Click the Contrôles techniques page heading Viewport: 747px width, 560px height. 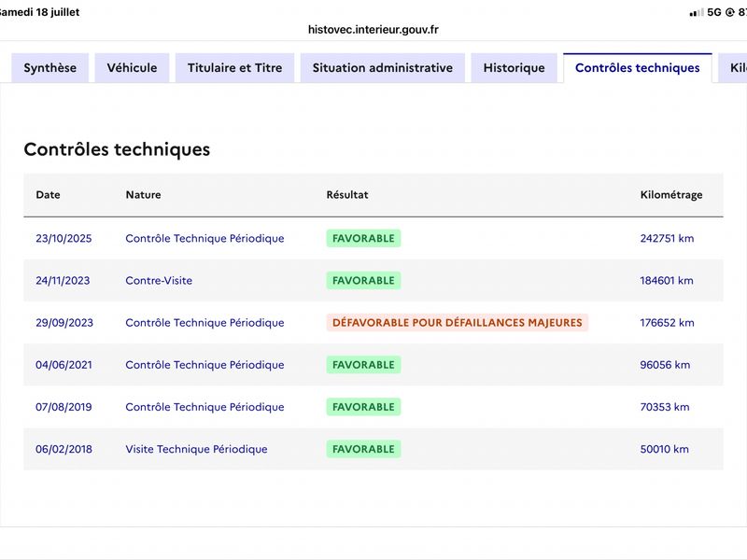click(x=118, y=149)
